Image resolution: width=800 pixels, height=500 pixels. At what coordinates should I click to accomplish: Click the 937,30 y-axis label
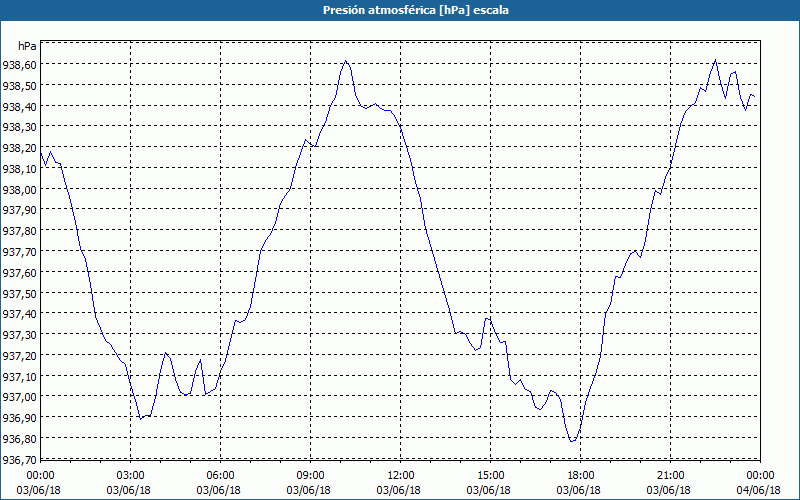click(x=19, y=335)
